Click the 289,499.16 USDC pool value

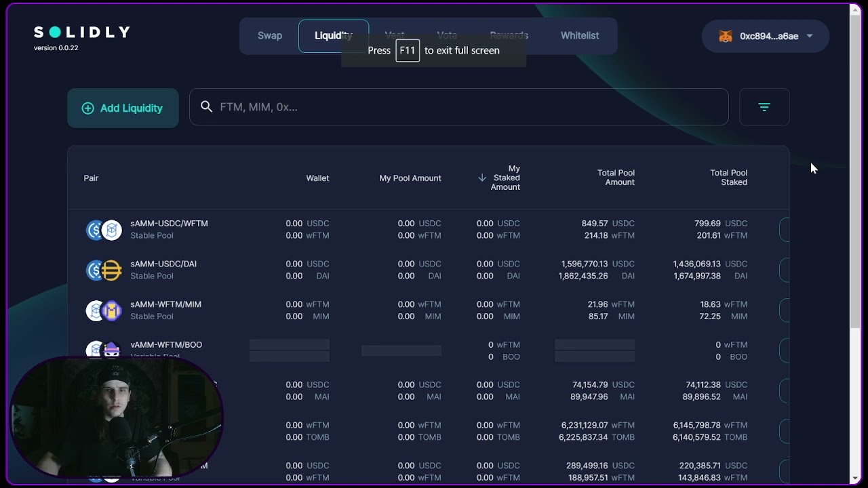coord(601,466)
